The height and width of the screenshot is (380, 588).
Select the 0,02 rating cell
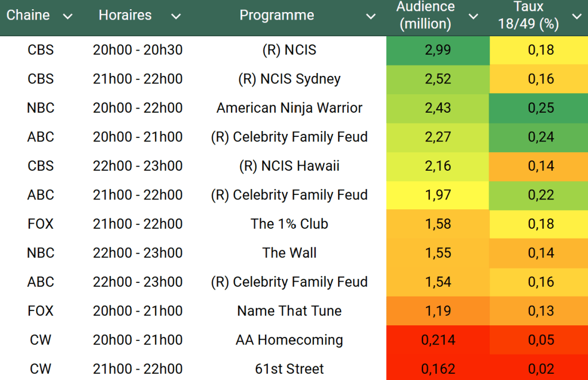(541, 369)
